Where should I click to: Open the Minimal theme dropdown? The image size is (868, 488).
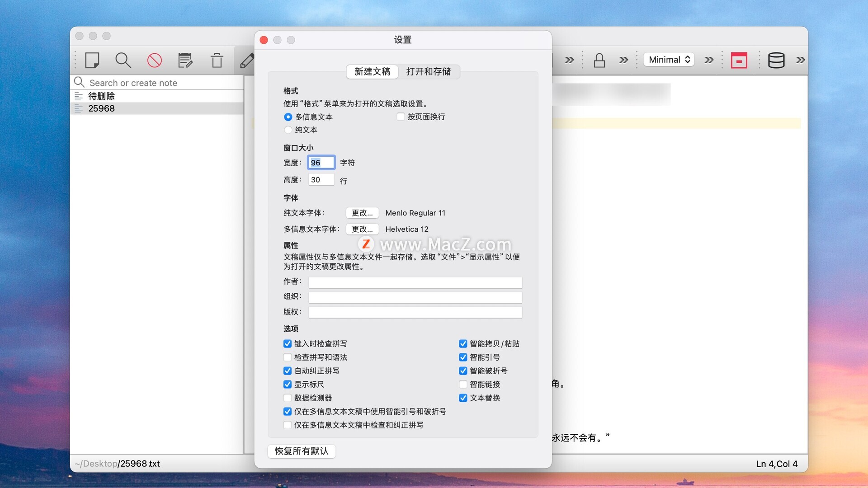[x=669, y=60]
